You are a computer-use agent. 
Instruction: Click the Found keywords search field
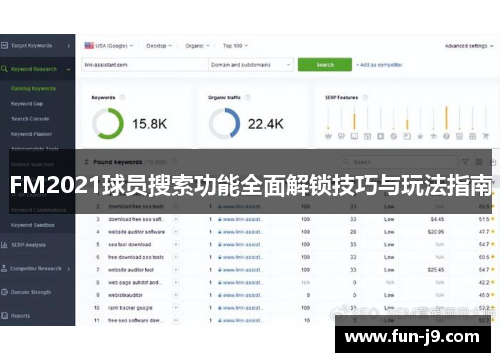(x=399, y=162)
